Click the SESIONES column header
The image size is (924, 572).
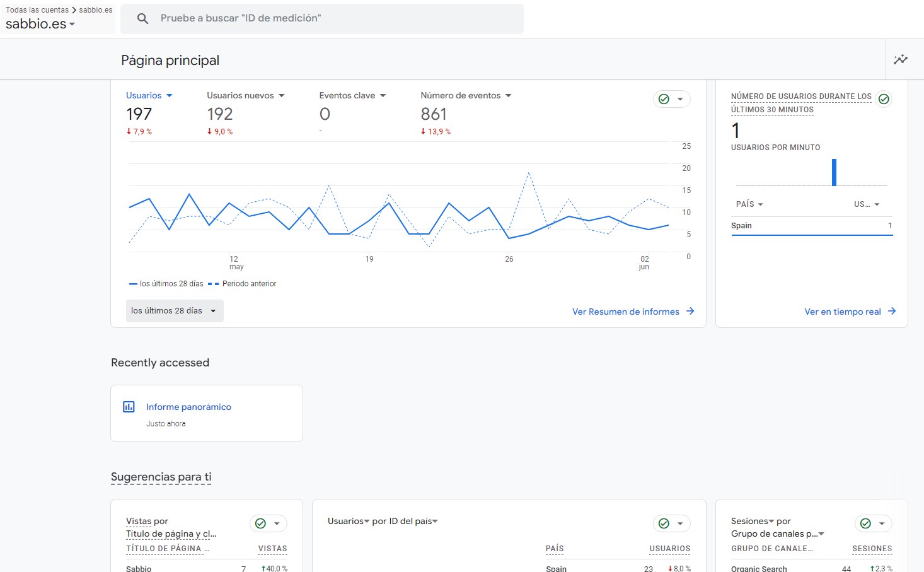tap(872, 549)
